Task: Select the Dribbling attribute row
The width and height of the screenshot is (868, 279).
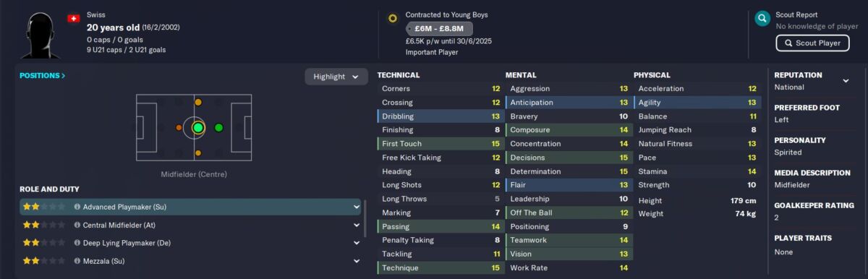Action: click(440, 116)
